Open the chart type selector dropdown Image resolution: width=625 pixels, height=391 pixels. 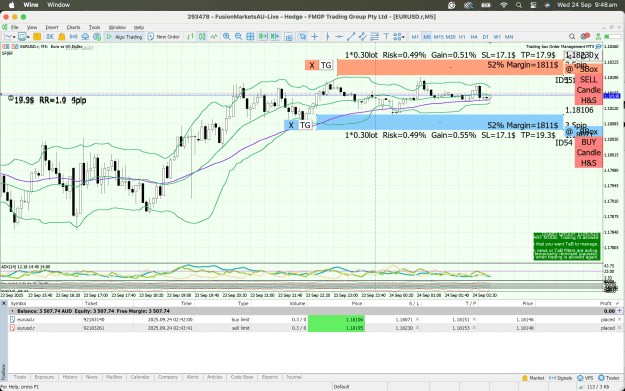click(x=10, y=37)
